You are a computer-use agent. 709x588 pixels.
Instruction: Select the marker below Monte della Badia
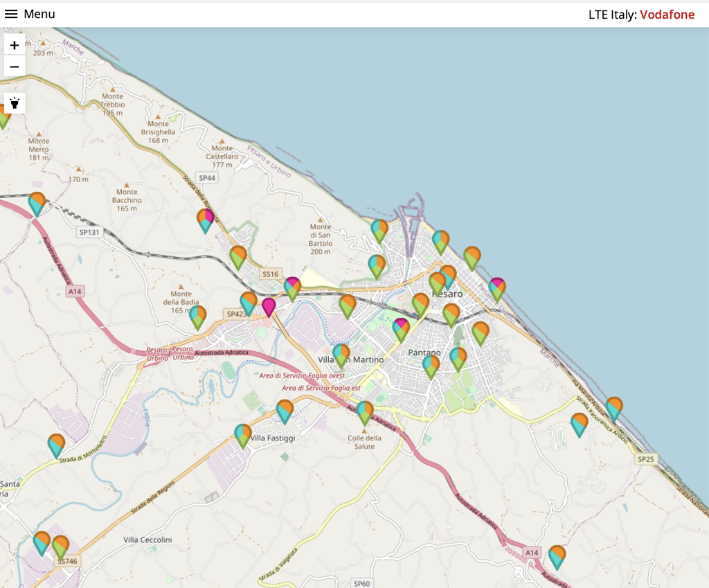point(198,317)
